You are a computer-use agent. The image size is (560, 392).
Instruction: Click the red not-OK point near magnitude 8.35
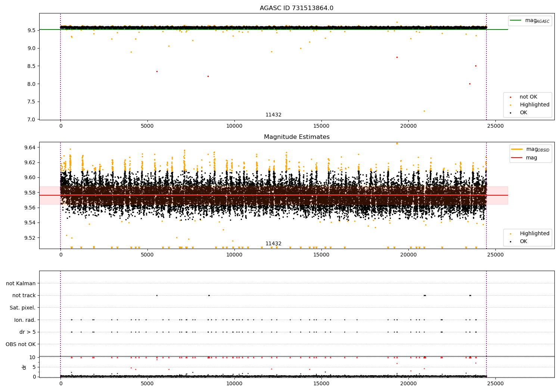click(x=157, y=71)
